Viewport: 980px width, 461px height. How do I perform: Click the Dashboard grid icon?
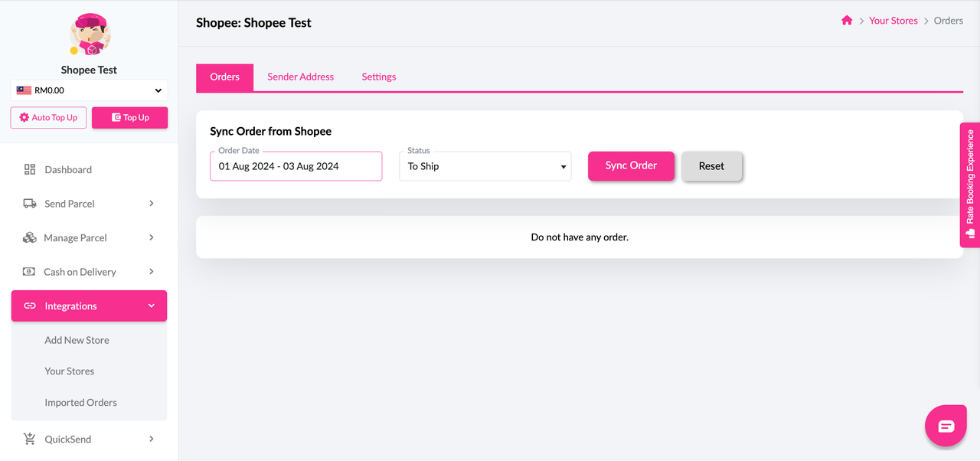click(30, 169)
